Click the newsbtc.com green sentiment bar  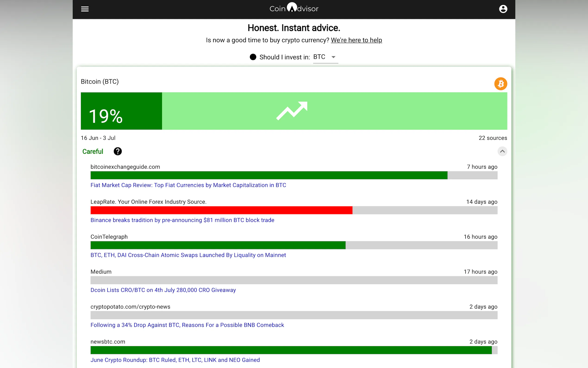point(291,350)
